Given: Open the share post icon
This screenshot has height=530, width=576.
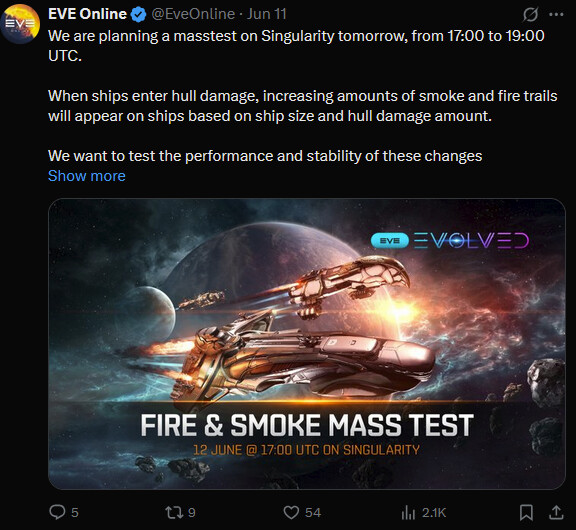Looking at the screenshot, I should [556, 512].
